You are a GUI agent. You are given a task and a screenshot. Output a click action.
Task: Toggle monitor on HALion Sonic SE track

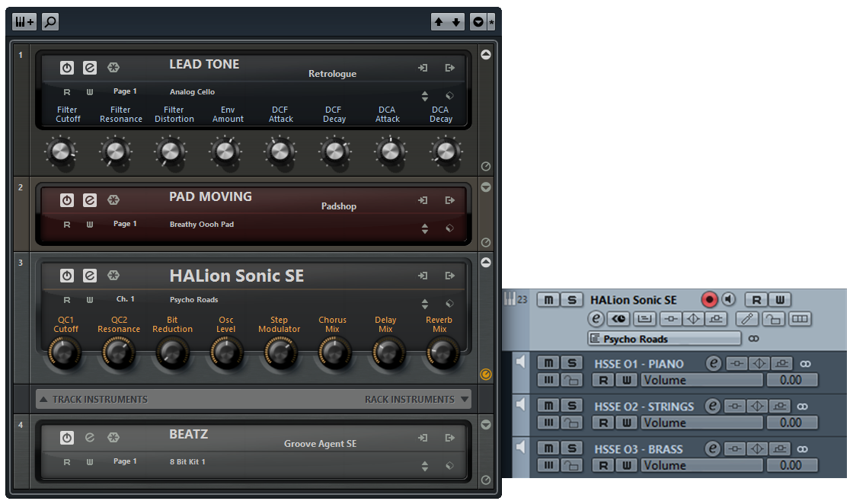pyautogui.click(x=728, y=299)
